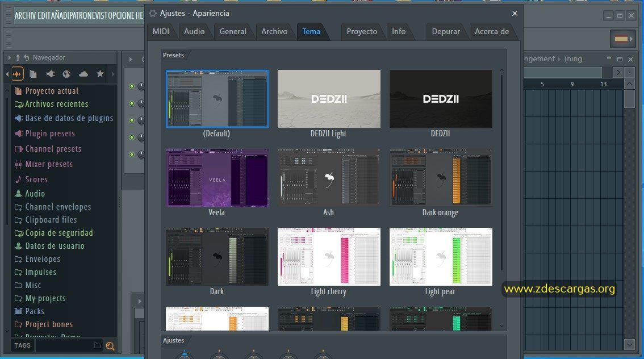644x359 pixels.
Task: Click the Scores music note icon
Action: [18, 179]
